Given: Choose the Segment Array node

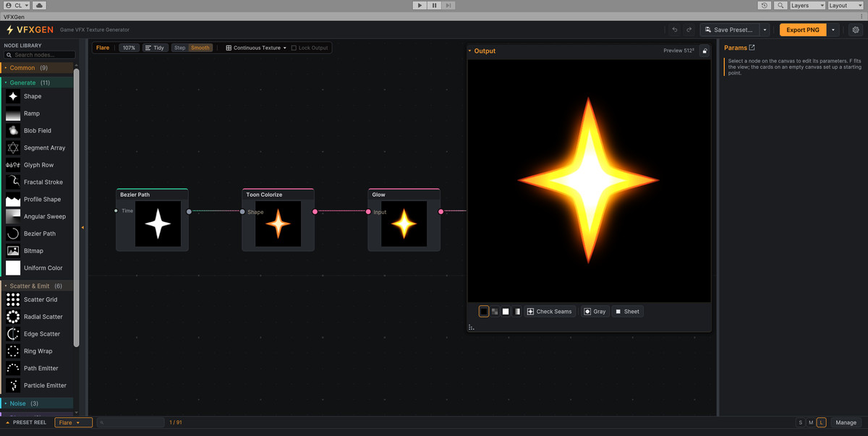Looking at the screenshot, I should point(39,148).
